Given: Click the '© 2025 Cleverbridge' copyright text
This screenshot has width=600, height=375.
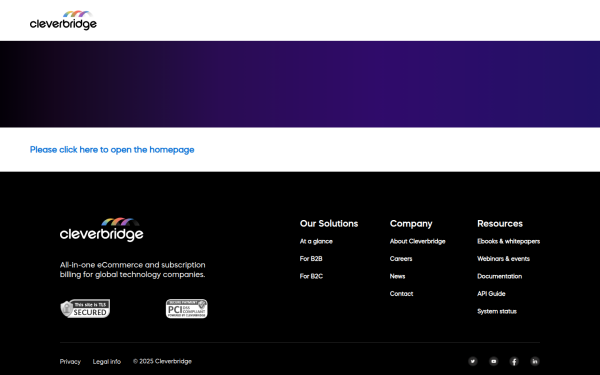Looking at the screenshot, I should coord(162,361).
